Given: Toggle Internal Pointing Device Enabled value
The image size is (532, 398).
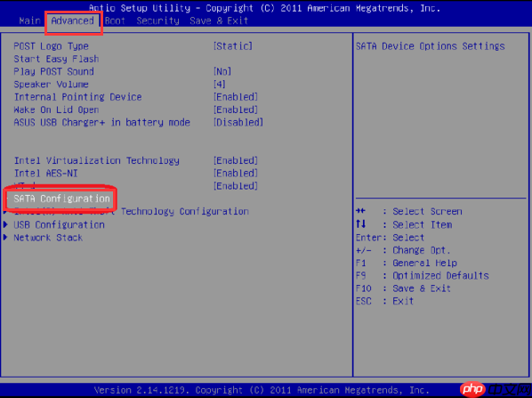Looking at the screenshot, I should coord(236,97).
